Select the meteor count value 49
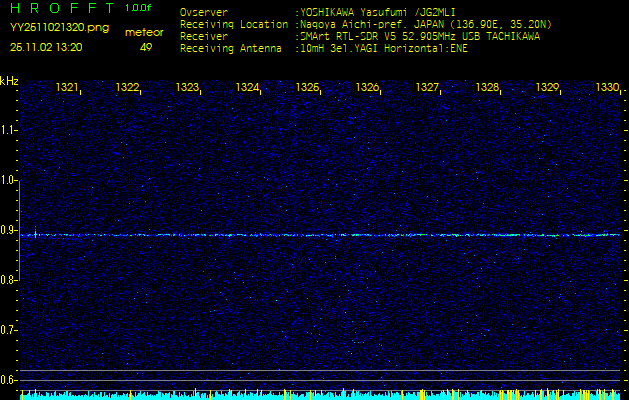The height and width of the screenshot is (400, 629). (x=146, y=46)
